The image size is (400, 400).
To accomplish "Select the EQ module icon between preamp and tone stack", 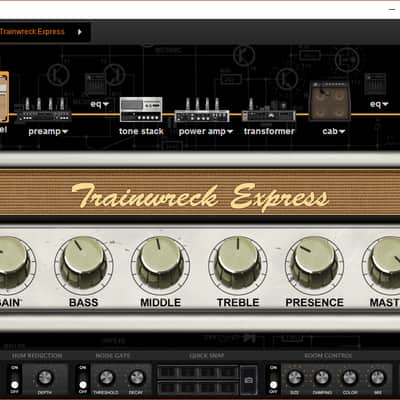I will [x=96, y=83].
